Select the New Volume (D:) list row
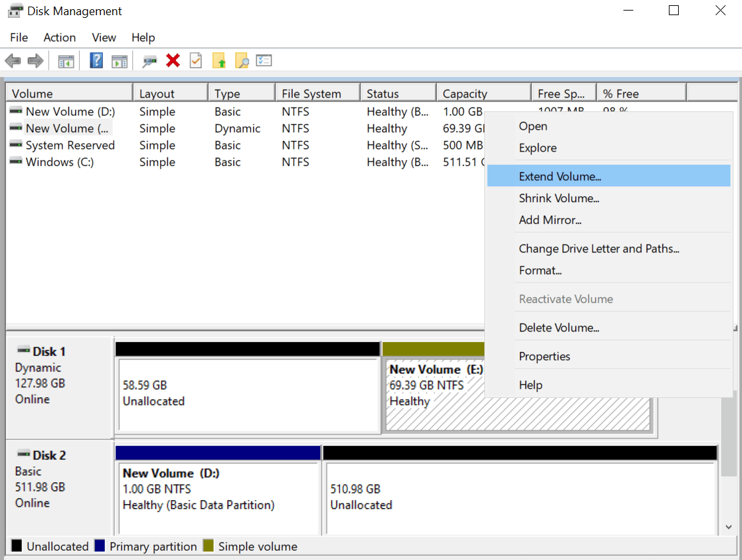The width and height of the screenshot is (742, 560). click(x=245, y=111)
